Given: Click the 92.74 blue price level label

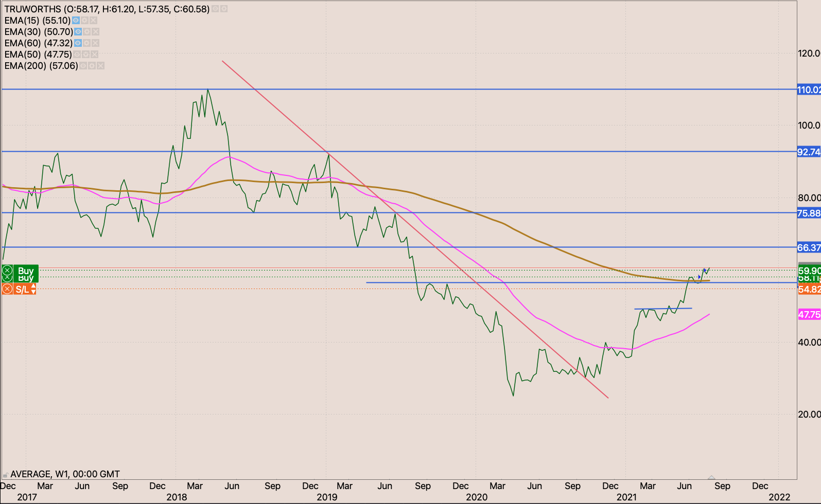Looking at the screenshot, I should click(x=808, y=152).
